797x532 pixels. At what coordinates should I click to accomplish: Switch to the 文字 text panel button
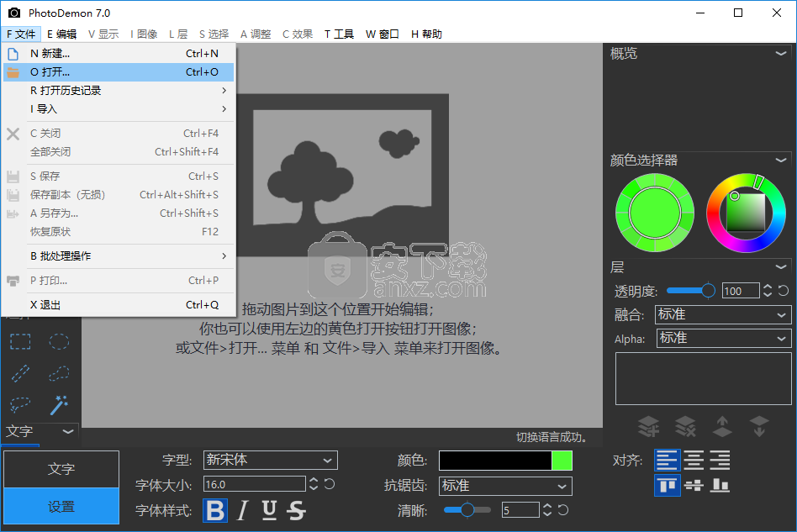61,468
